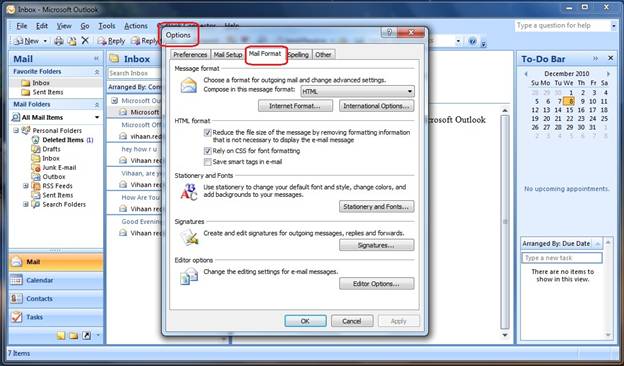Open the Sent Items folder in tree
Viewport: 624px width, 366px height.
(x=58, y=195)
